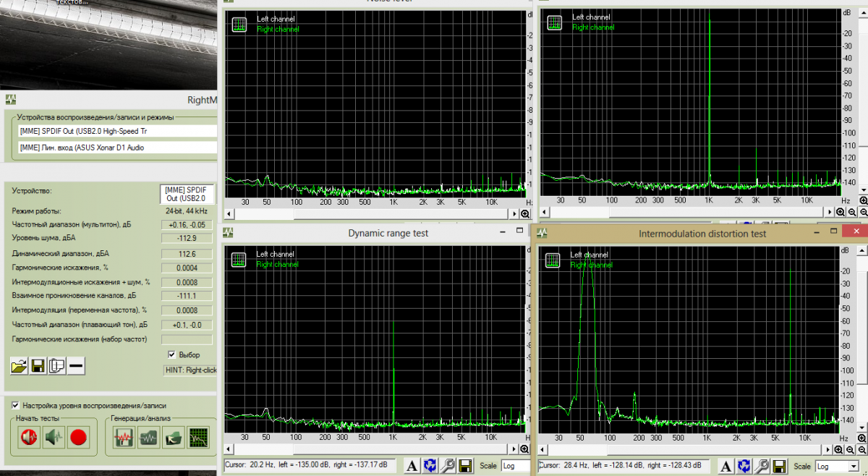Screen dimensions: 868x476
Task: Click the wrench settings icon in Intermodulation window
Action: [x=760, y=465]
